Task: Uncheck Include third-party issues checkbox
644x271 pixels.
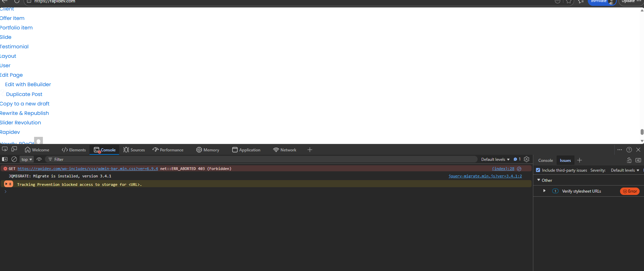Action: pos(538,170)
